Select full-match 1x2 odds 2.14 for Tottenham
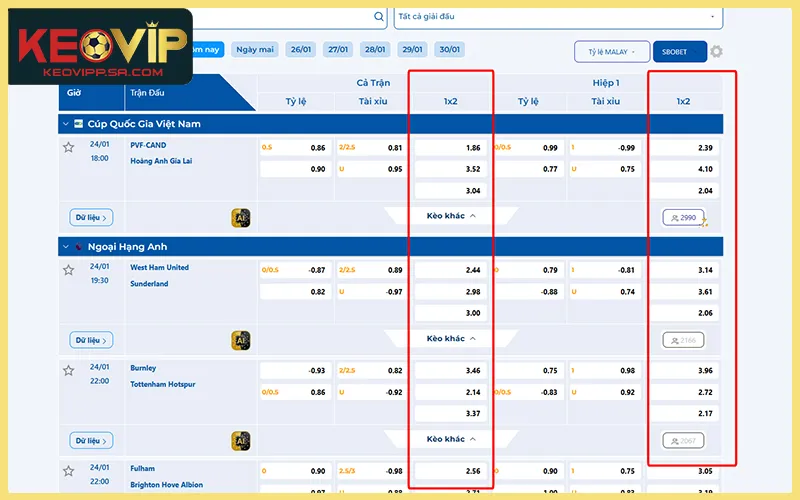The image size is (800, 500). pyautogui.click(x=451, y=392)
